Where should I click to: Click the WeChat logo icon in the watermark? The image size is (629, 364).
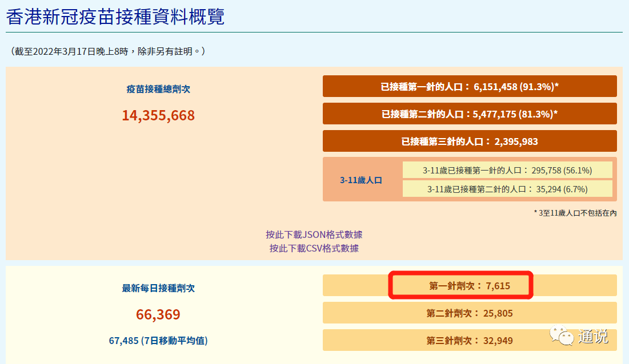[x=560, y=335]
